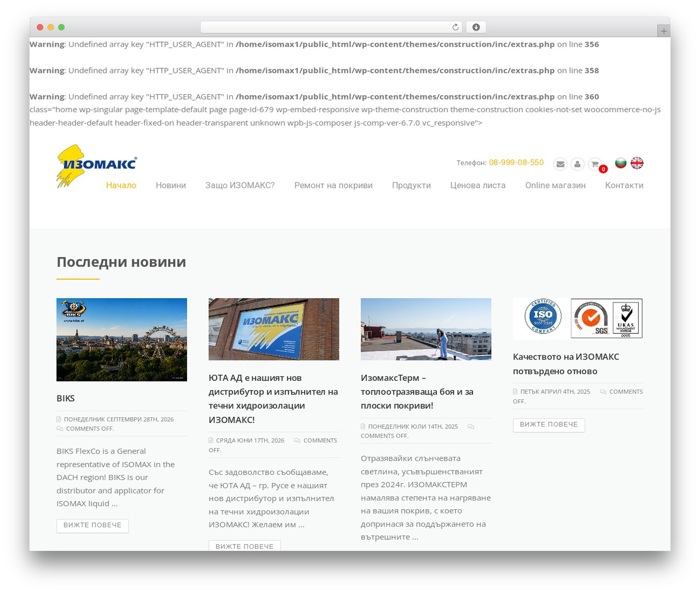This screenshot has width=700, height=593.
Task: Open the Контакти menu item
Action: [x=624, y=185]
